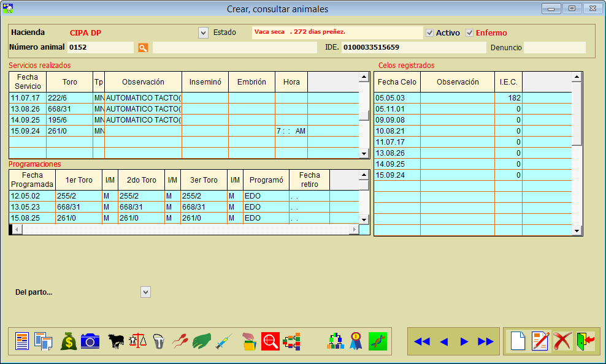Click the Denuncio input field

coord(554,48)
